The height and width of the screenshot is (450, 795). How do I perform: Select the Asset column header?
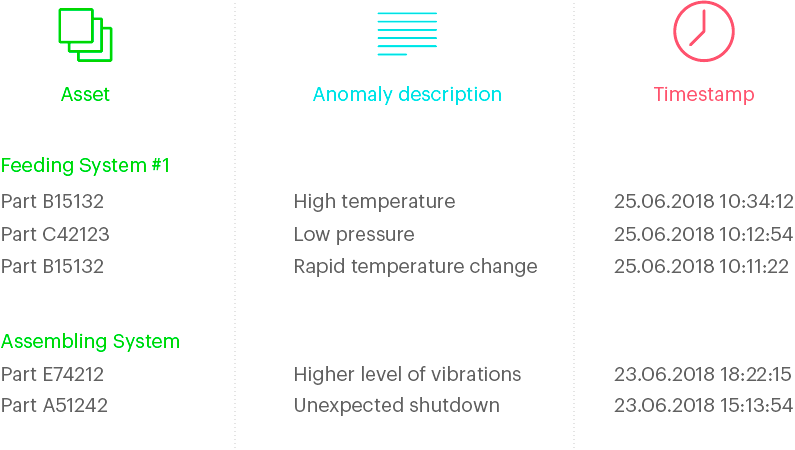85,95
